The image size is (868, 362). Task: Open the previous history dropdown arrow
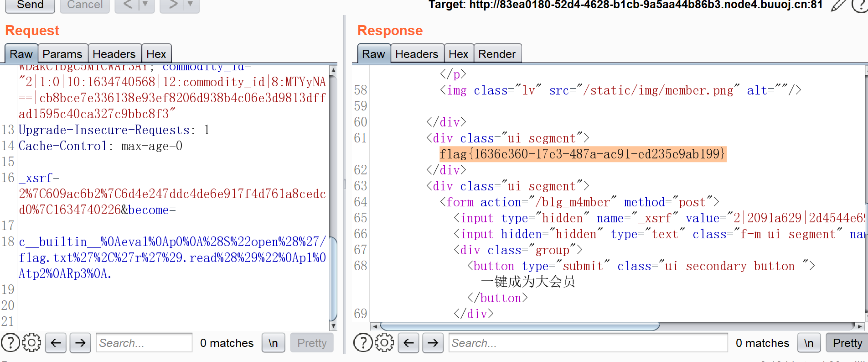[x=146, y=5]
